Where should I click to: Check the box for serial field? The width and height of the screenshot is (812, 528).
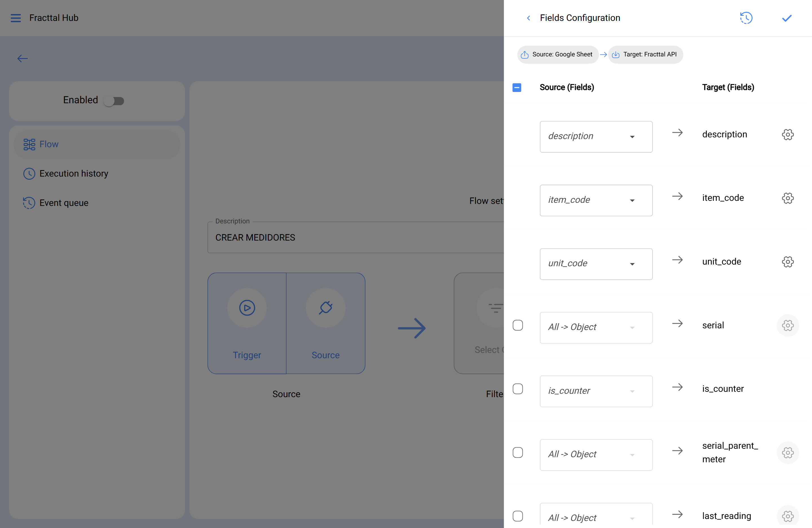(518, 325)
